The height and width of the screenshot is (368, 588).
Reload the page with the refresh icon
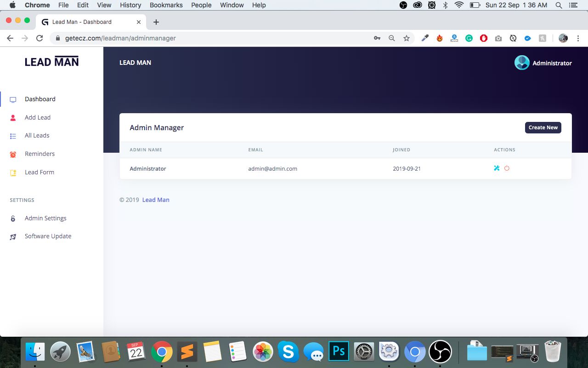click(40, 38)
